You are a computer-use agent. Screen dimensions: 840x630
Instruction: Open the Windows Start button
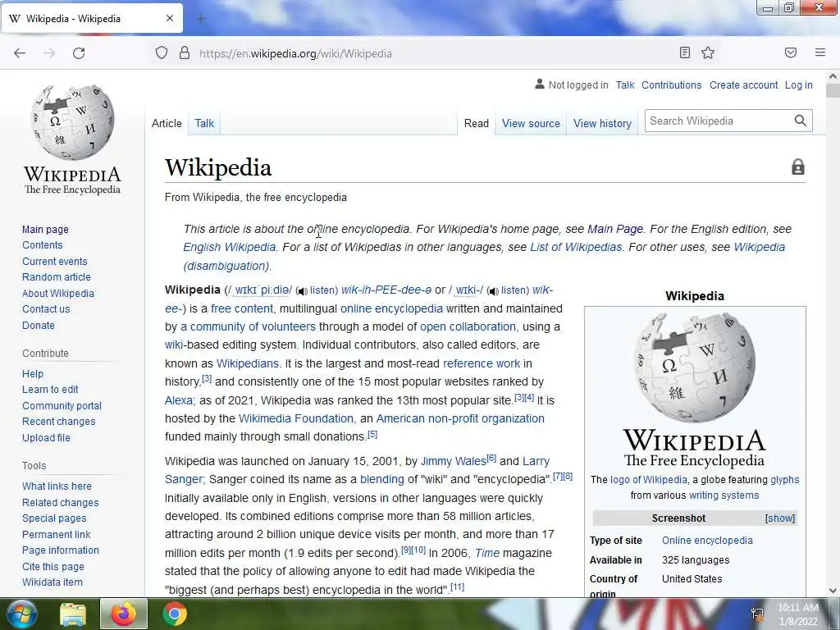coord(21,614)
